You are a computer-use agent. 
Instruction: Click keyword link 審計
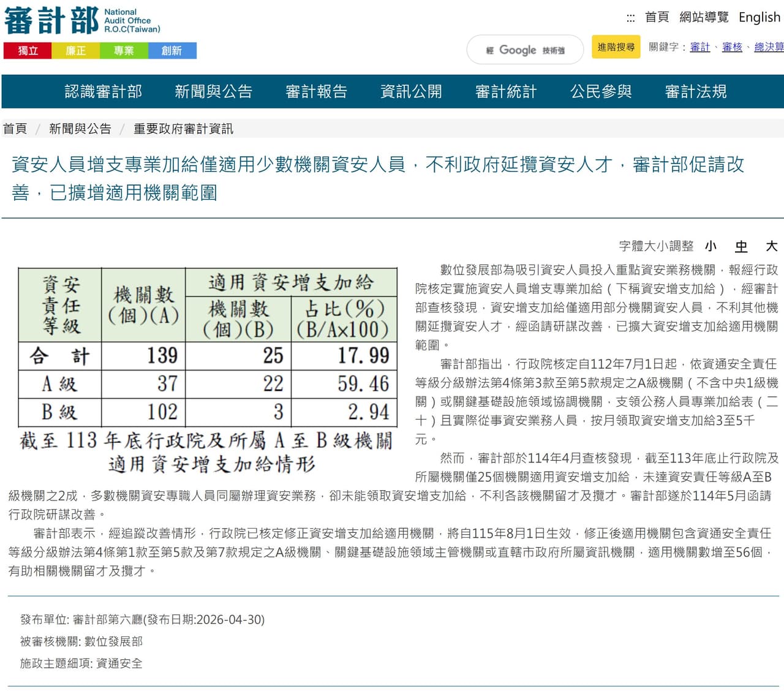coord(700,47)
